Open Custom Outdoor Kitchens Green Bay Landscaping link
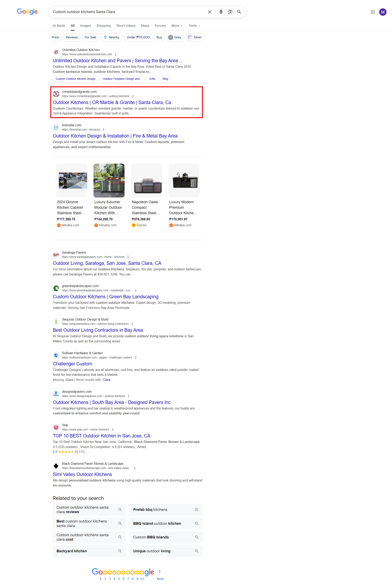The image size is (392, 588). (x=106, y=296)
